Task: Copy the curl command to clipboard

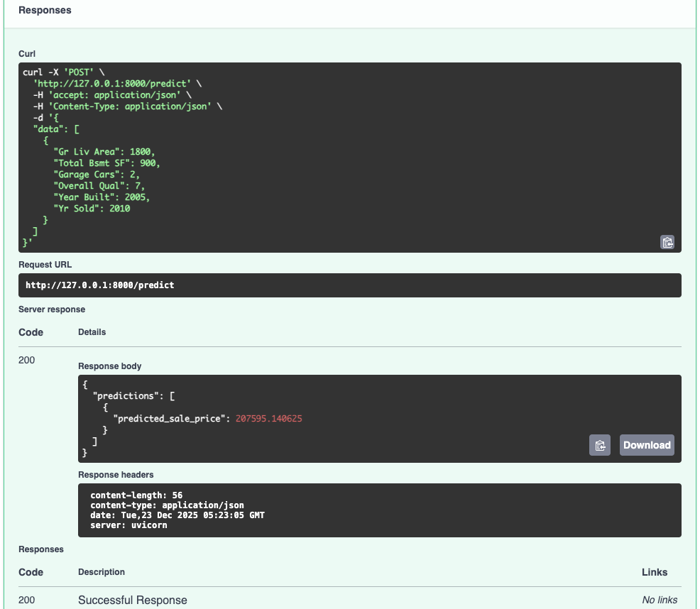Action: pos(667,242)
